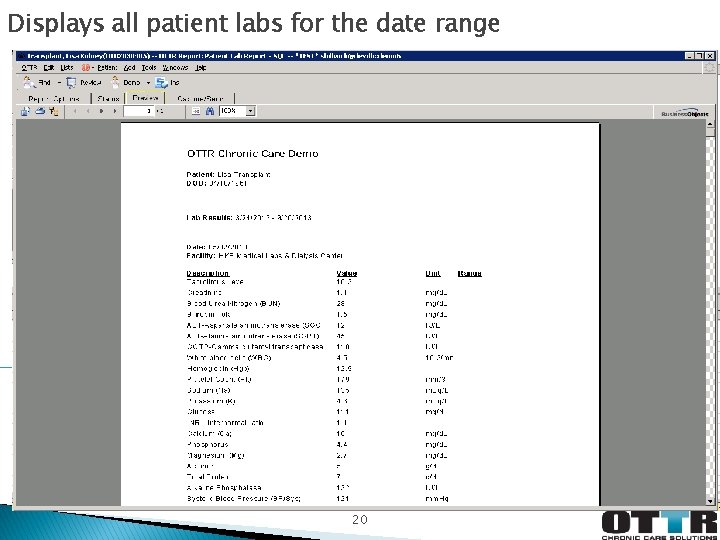Click the Calcium (Ca) row
720x540 pixels.
click(x=317, y=433)
